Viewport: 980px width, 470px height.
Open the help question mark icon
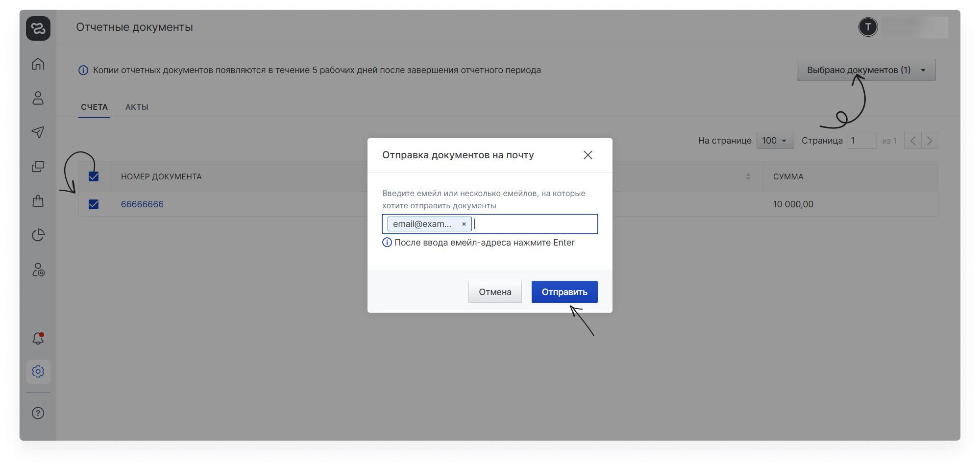38,413
